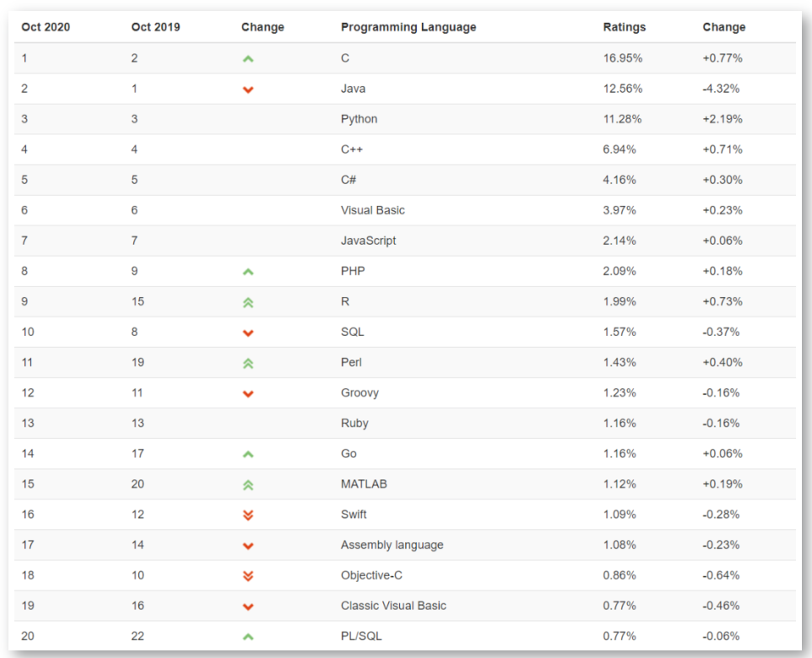Screen dimensions: 812x658
Task: Click the red down arrow in SQL row
Action: tap(248, 332)
